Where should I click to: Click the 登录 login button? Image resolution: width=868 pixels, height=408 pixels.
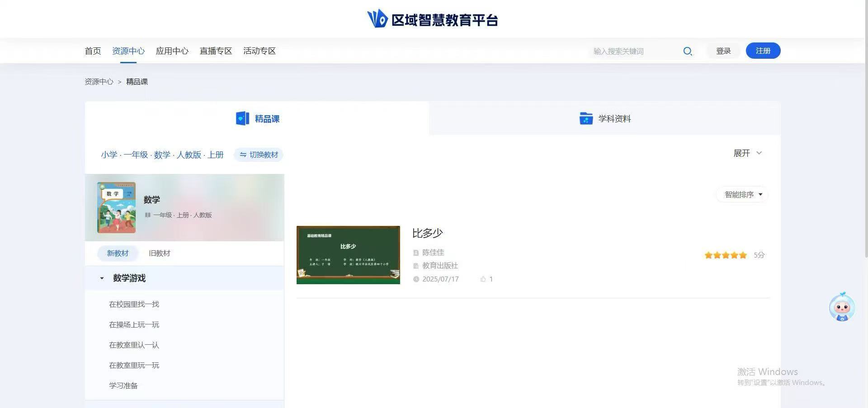[x=723, y=51]
